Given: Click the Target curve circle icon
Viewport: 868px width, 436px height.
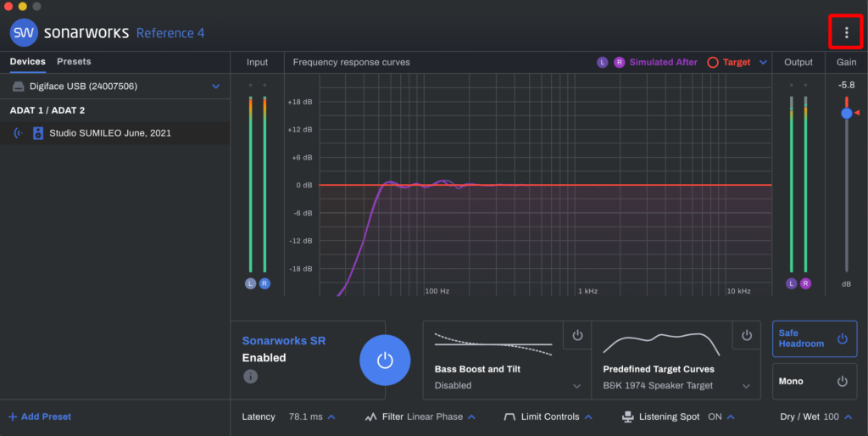Looking at the screenshot, I should click(x=712, y=62).
